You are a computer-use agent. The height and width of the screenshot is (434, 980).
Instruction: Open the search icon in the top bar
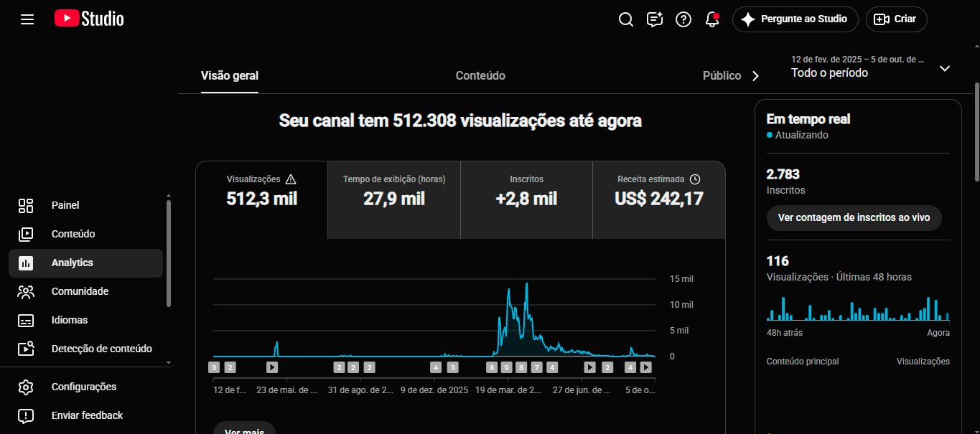point(626,19)
